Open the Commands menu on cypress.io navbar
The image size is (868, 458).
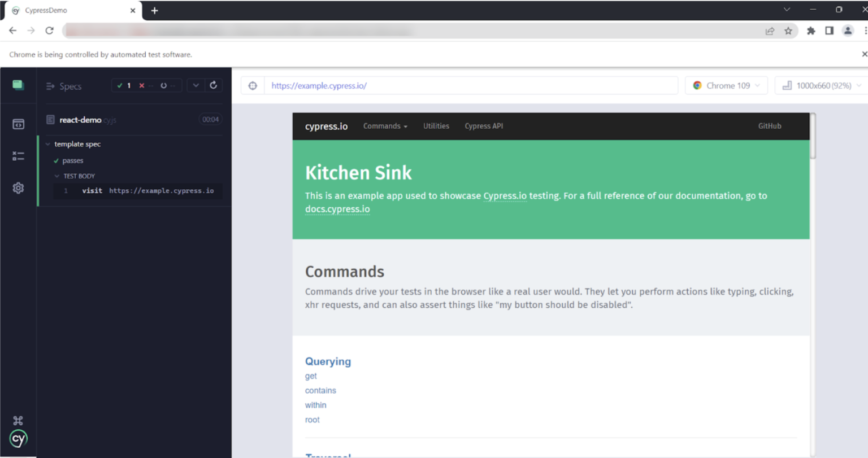coord(385,126)
